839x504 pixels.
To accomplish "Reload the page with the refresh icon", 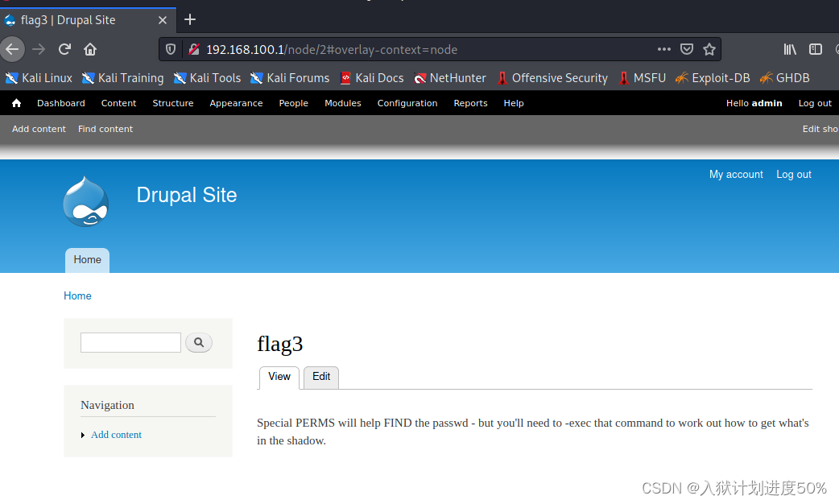I will 64,49.
